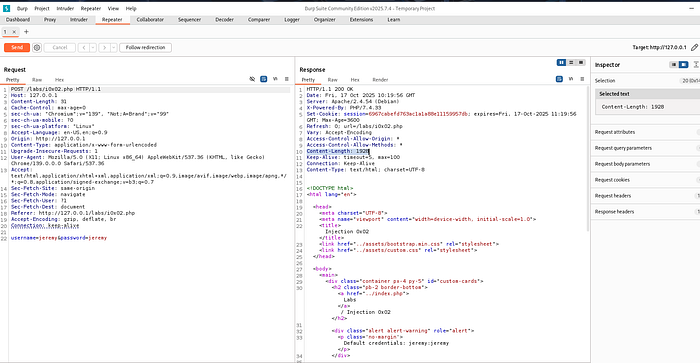Open previous history dropdown arrow
This screenshot has height=363, width=700.
[93, 47]
